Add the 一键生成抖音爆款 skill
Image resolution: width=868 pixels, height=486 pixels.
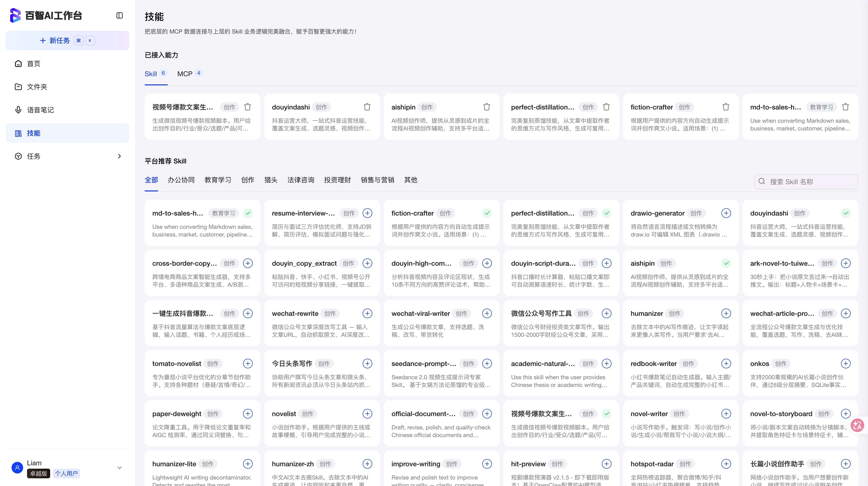tap(248, 314)
